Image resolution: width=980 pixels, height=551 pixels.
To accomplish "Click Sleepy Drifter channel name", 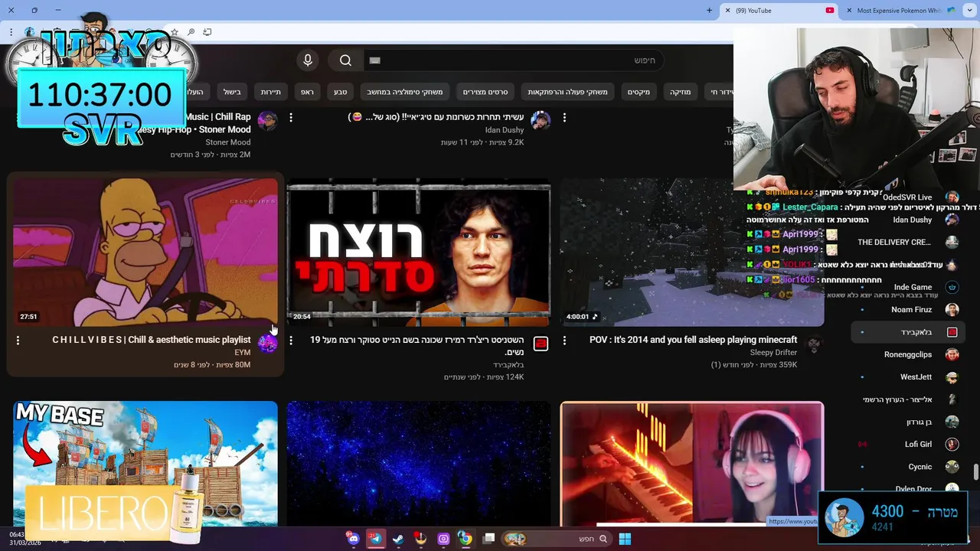I will point(773,353).
